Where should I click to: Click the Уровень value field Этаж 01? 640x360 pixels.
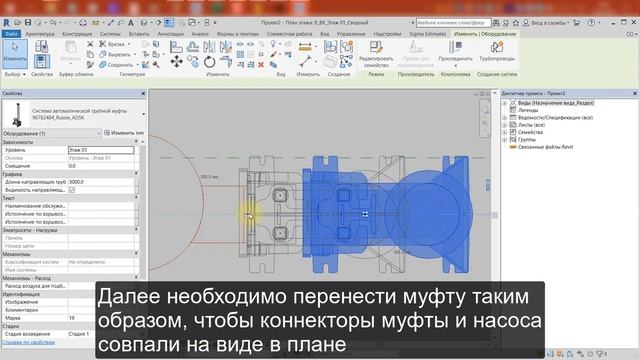(101, 150)
